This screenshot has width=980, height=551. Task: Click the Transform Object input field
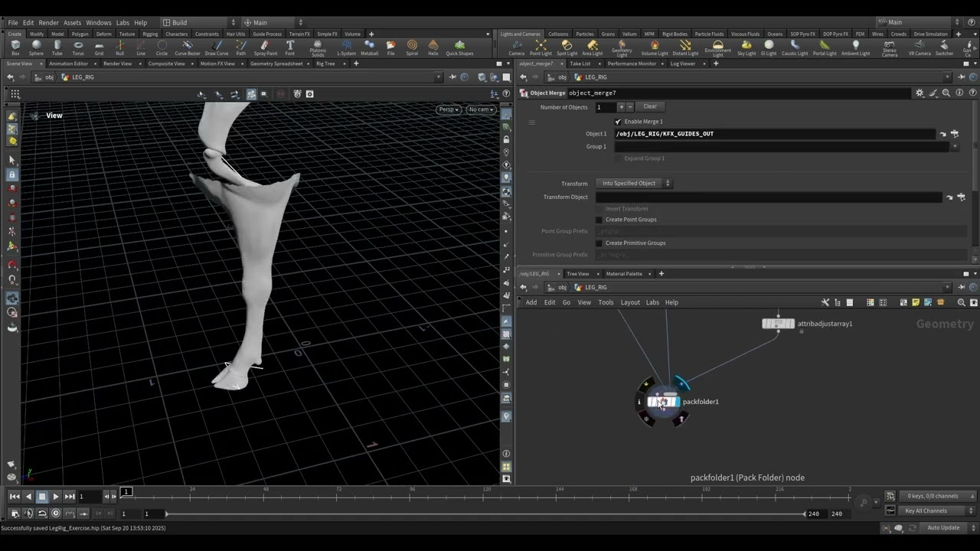[x=769, y=197]
